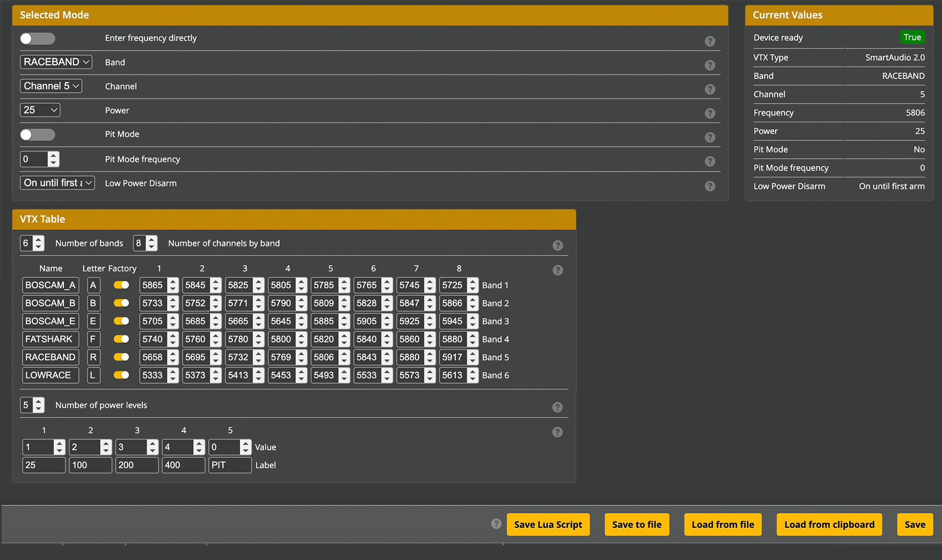Disable Factory toggle for RACEBAND band
This screenshot has height=560, width=942.
(121, 357)
